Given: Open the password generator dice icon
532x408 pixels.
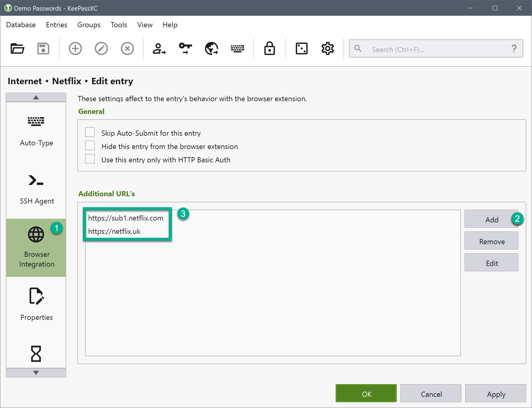Looking at the screenshot, I should (x=301, y=48).
